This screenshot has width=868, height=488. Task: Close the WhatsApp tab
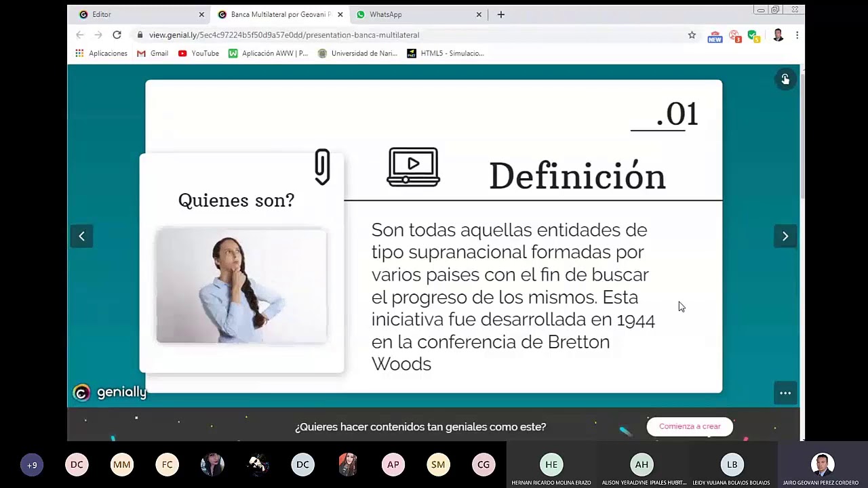[x=479, y=14]
